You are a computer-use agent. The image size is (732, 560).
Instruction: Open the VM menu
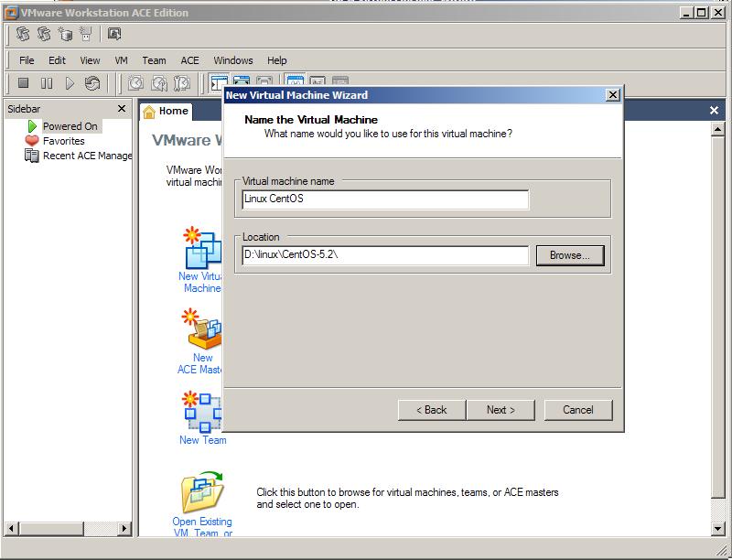(x=121, y=60)
